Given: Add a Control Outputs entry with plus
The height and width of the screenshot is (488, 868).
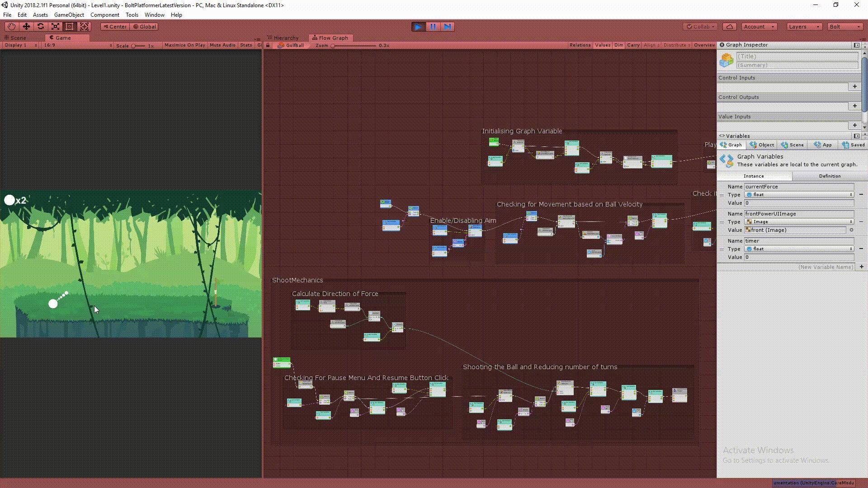Looking at the screenshot, I should click(854, 106).
